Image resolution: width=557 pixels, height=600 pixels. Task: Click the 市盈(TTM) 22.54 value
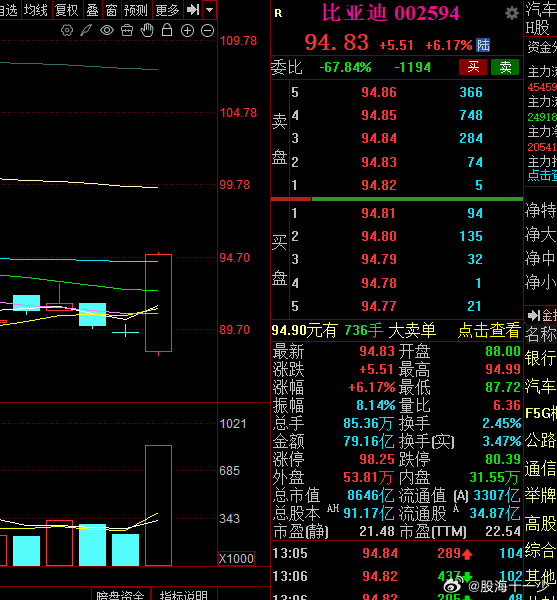tap(503, 531)
